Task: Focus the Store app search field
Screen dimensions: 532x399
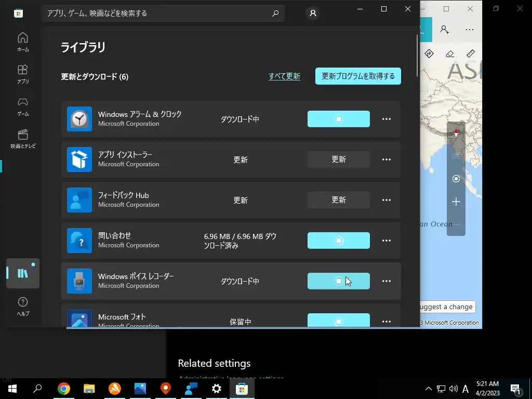Action: point(163,13)
